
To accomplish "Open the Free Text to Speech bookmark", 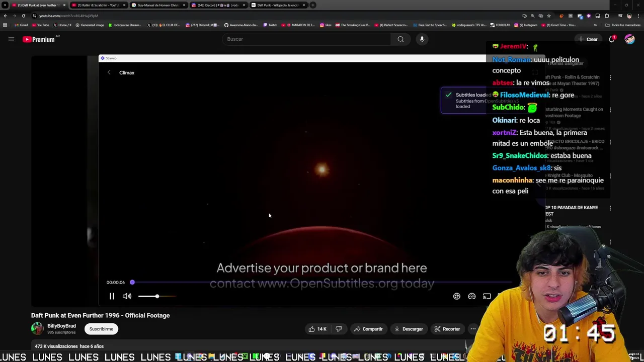I will coord(430,25).
